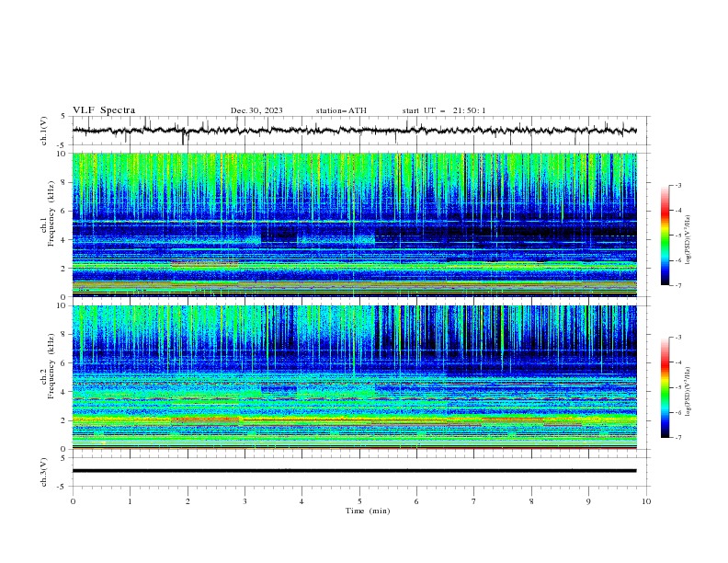Click the 'ch.1(V)' waveform axis label
728x563 pixels.
coord(44,131)
